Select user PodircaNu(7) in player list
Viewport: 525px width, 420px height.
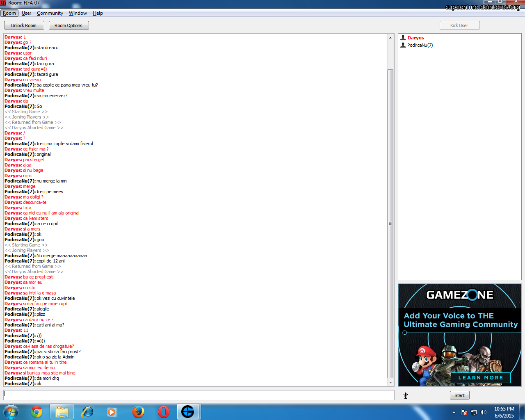point(420,45)
